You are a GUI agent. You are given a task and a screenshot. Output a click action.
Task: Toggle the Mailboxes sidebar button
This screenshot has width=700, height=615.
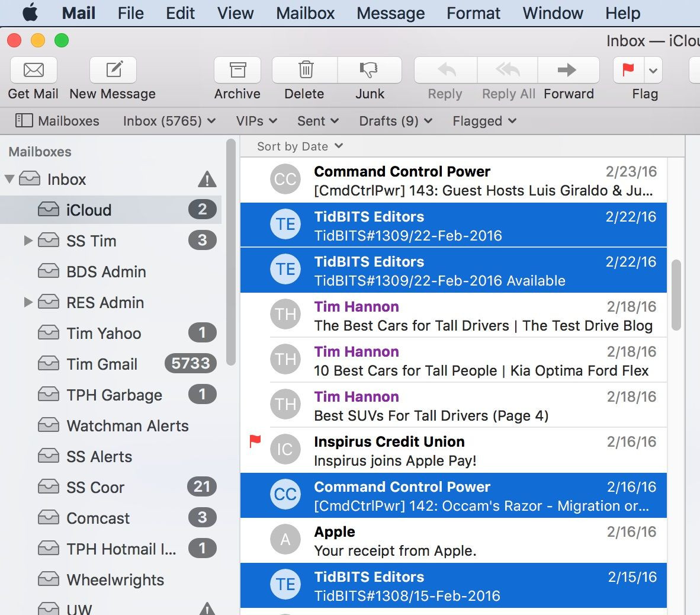[x=57, y=121]
